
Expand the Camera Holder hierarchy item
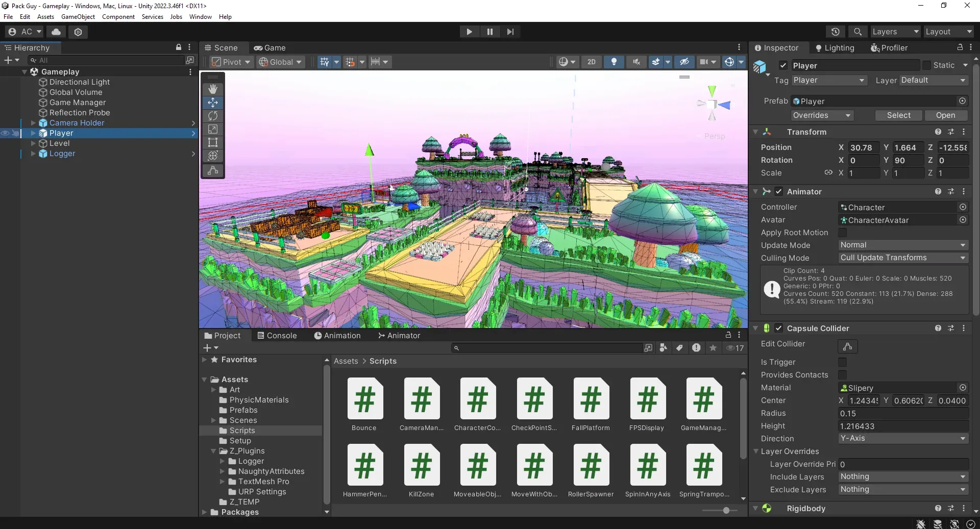pyautogui.click(x=33, y=123)
